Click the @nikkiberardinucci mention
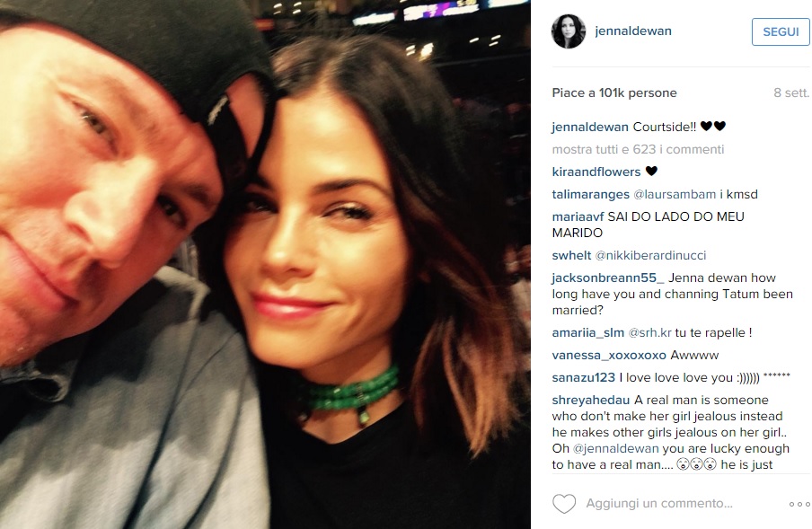Image resolution: width=812 pixels, height=529 pixels. (650, 255)
